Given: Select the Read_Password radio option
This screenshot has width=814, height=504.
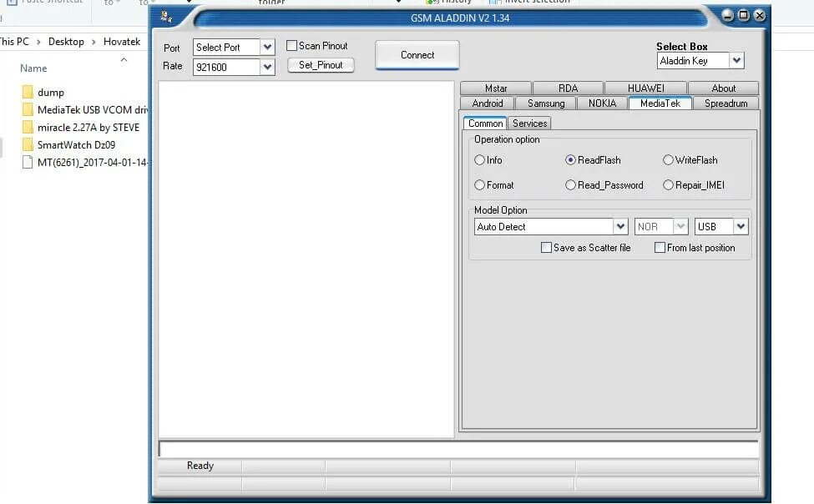Looking at the screenshot, I should pyautogui.click(x=570, y=184).
